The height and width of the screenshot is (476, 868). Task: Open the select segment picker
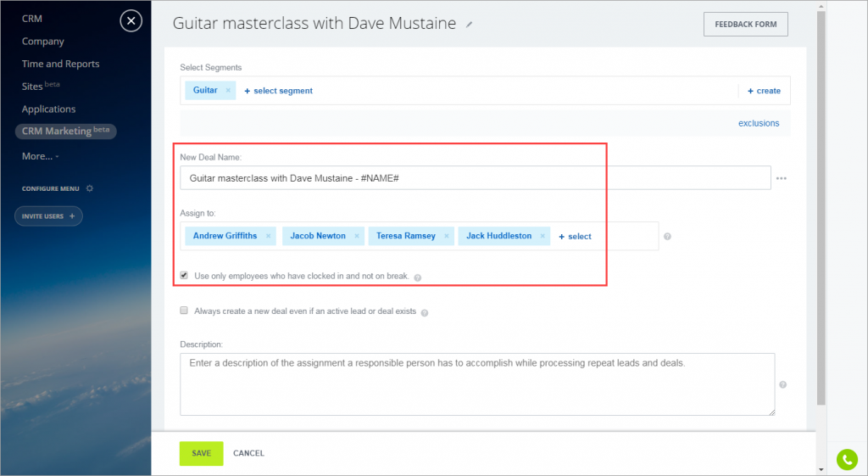click(x=278, y=91)
